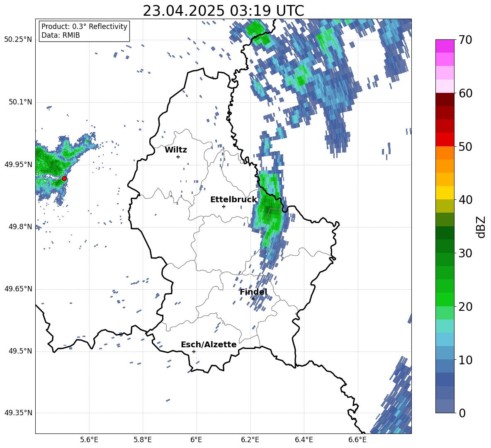Click the 30 colorbar tick label
The image size is (491, 448).
coord(465,253)
